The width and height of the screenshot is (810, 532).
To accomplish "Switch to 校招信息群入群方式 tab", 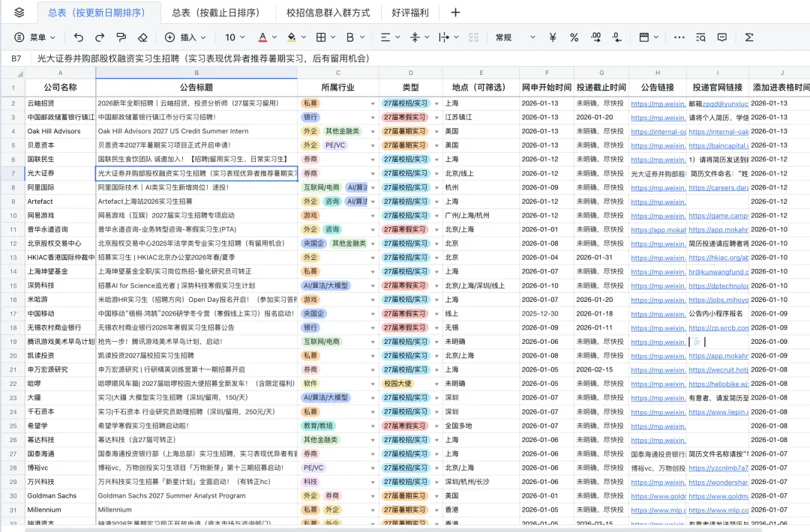I will (x=328, y=13).
